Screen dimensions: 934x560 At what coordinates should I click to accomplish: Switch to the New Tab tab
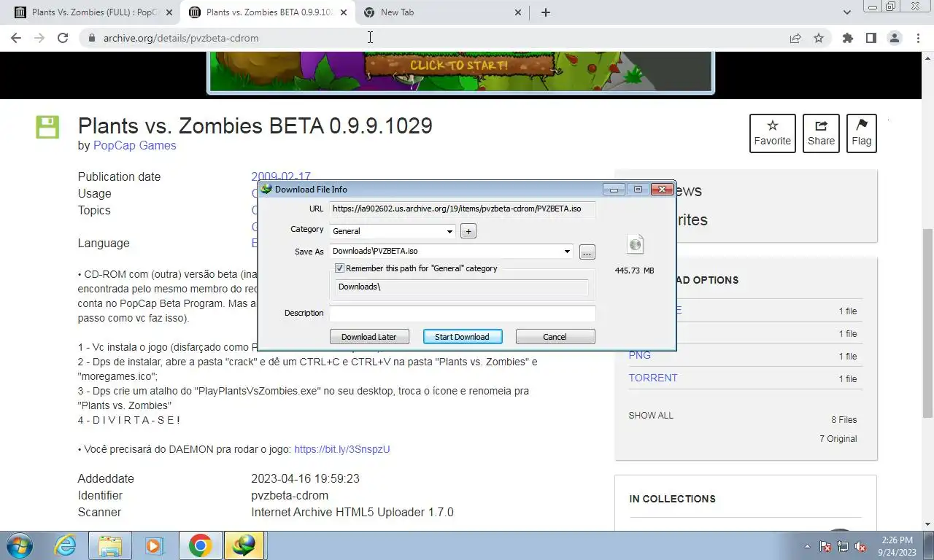point(441,12)
